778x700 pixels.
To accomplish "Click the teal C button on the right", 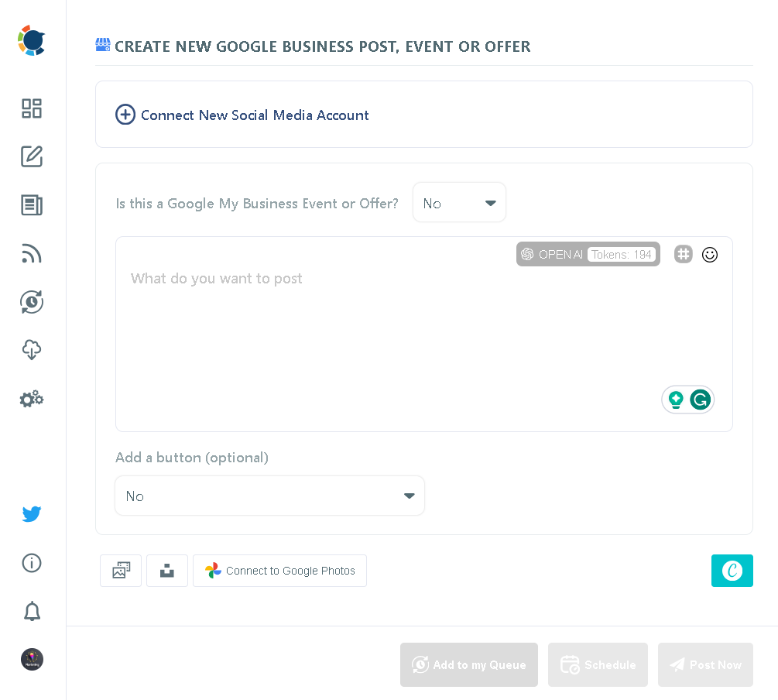I will pyautogui.click(x=732, y=571).
